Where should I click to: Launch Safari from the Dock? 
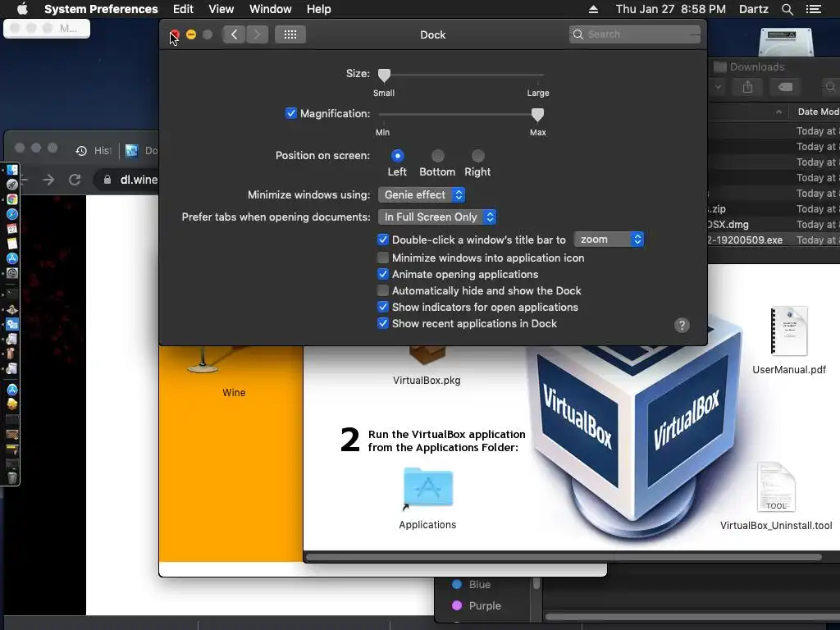[11, 214]
